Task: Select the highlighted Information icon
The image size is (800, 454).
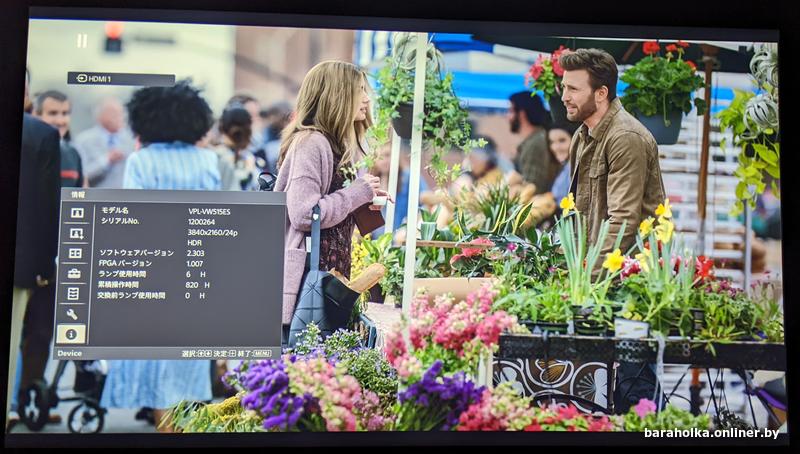Action: coord(71,334)
